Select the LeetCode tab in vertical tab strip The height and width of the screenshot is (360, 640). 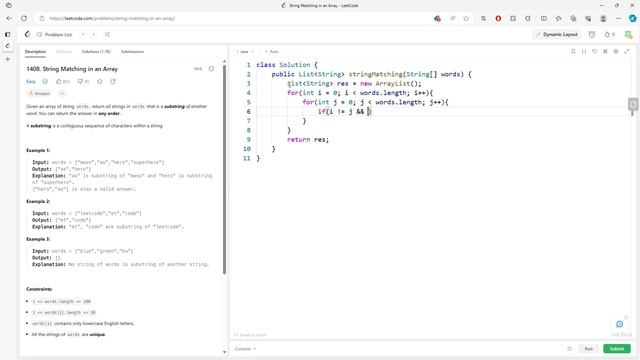click(8, 46)
